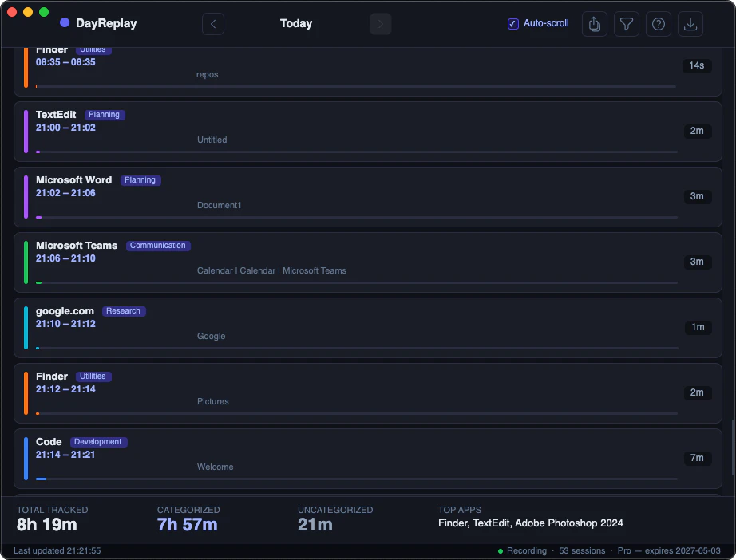The height and width of the screenshot is (560, 736).
Task: Click the DayReplay logo dot
Action: (65, 22)
